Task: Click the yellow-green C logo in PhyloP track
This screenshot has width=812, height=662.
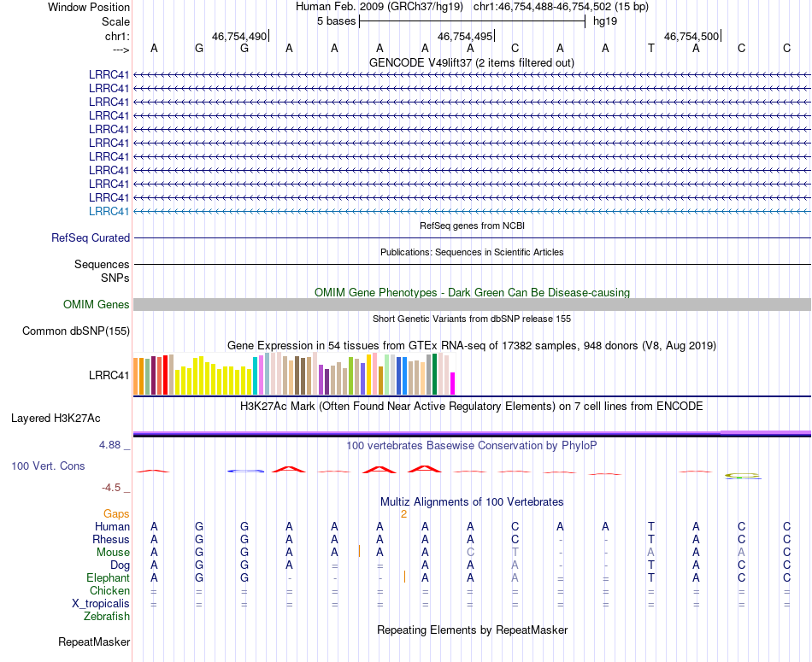Action: 742,476
